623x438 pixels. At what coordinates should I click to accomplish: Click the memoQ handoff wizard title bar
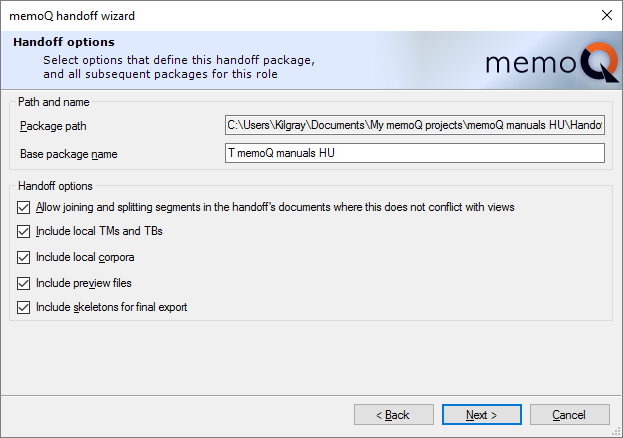pos(250,16)
